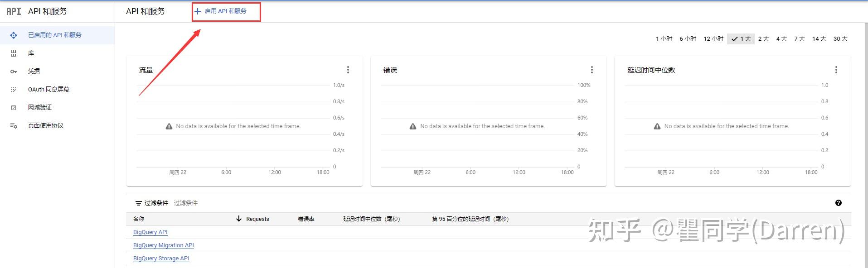The image size is (868, 268).
Task: Select the 2 天 time range
Action: coord(764,39)
